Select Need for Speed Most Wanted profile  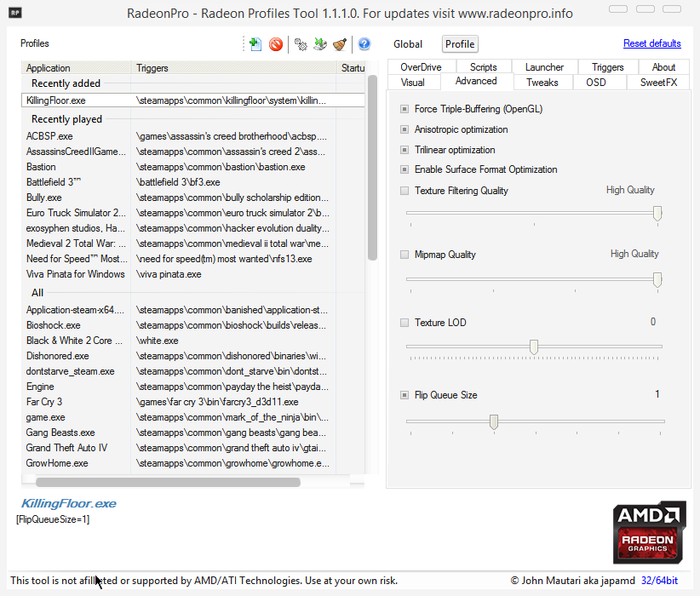[x=192, y=259]
